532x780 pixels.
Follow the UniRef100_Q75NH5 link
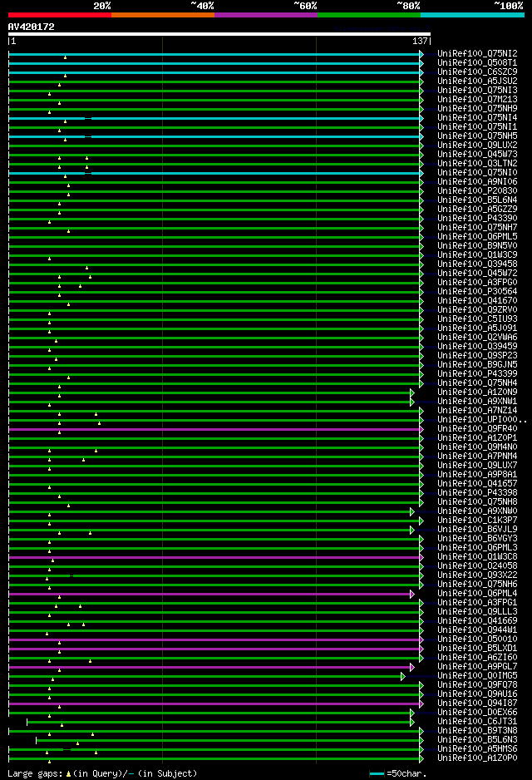point(477,136)
